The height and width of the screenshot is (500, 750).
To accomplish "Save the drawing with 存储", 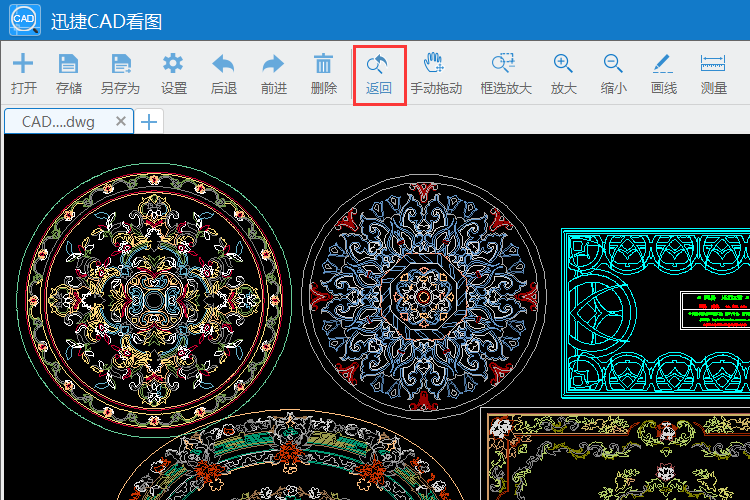I will click(68, 74).
